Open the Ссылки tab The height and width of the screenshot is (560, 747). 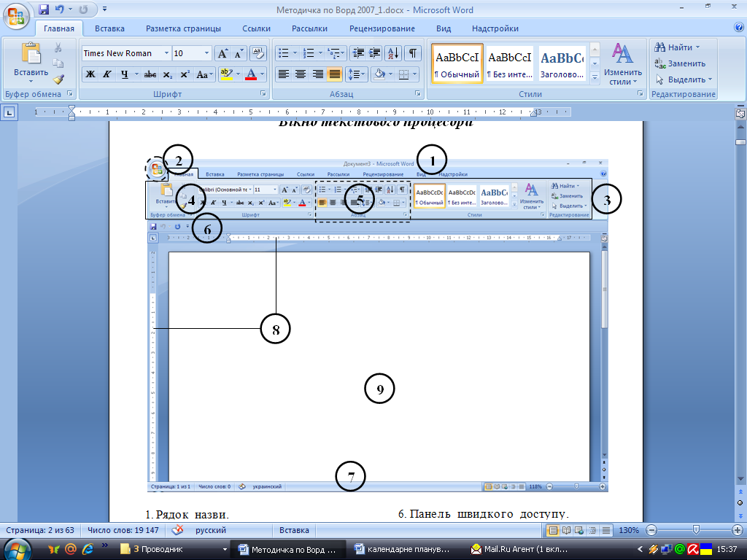256,28
